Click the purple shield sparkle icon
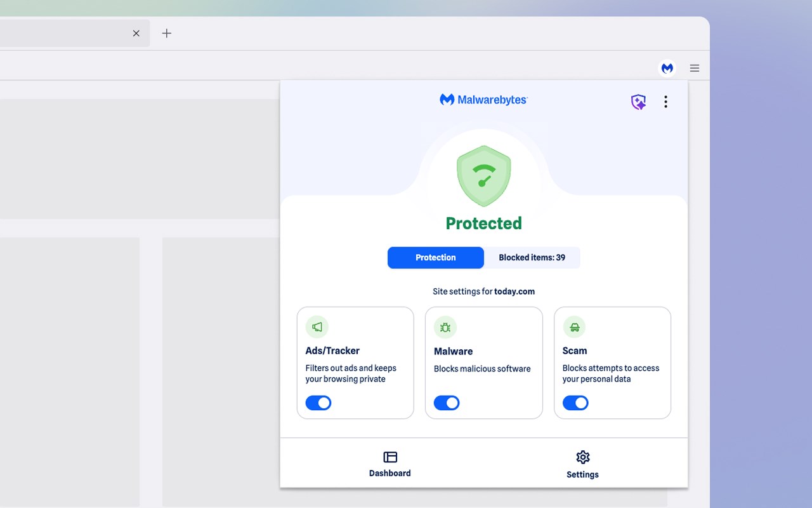Screen dimensions: 812x508 click(x=638, y=102)
